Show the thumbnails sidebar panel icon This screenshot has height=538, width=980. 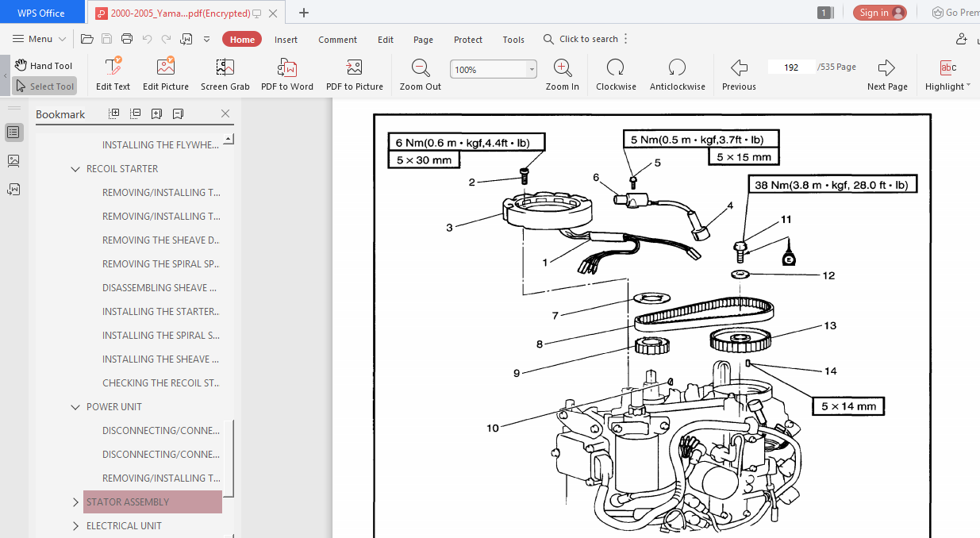(x=13, y=161)
